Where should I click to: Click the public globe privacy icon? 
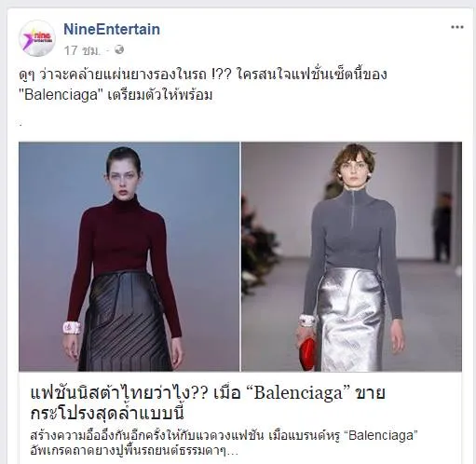pyautogui.click(x=119, y=49)
